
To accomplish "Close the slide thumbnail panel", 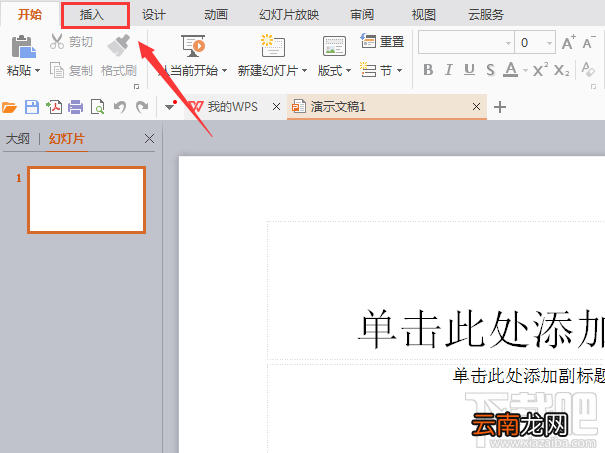I will pos(149,139).
